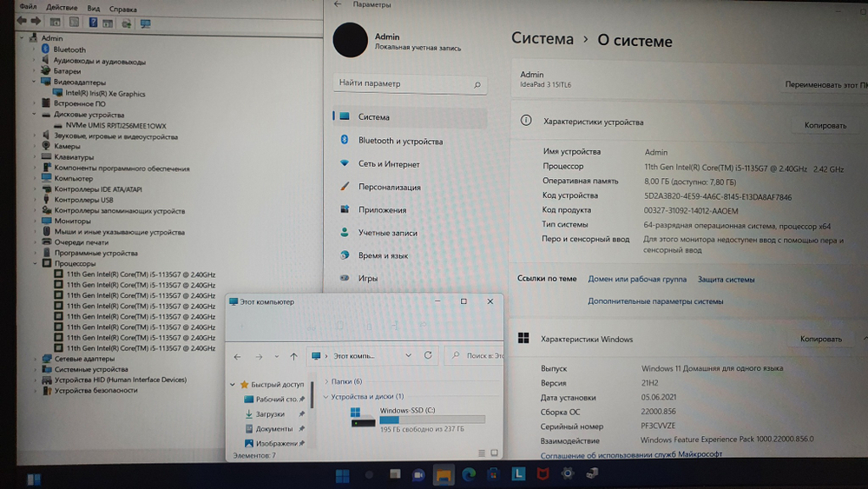The image size is (868, 489).
Task: Select Очереди печати category
Action: coord(81,242)
